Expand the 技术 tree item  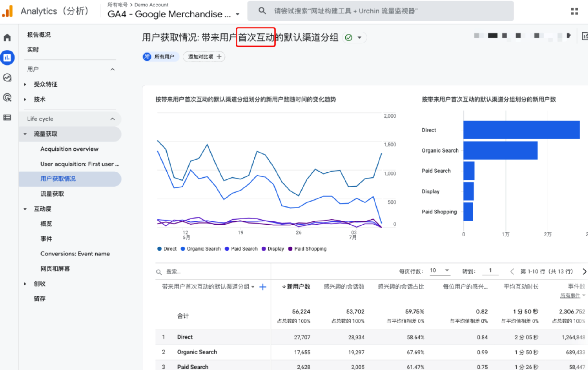click(x=25, y=100)
